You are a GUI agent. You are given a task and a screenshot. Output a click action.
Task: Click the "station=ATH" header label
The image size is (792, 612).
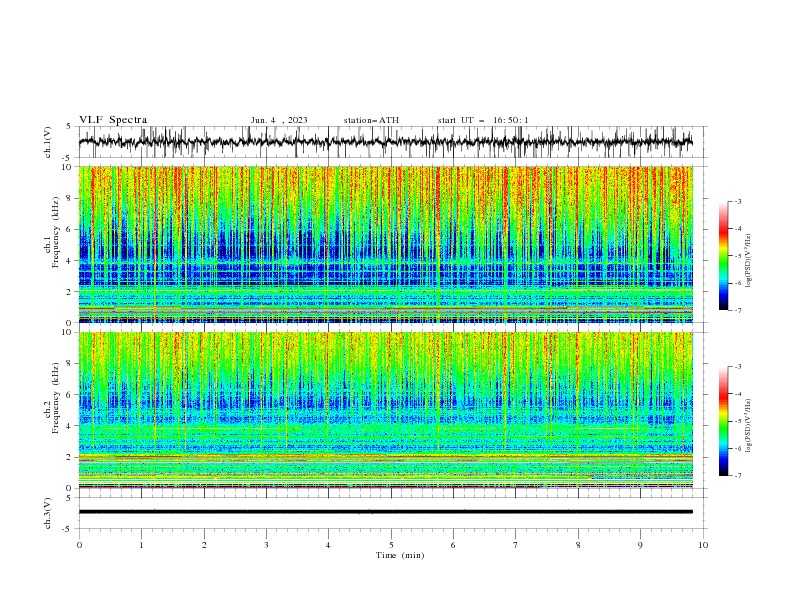point(371,120)
